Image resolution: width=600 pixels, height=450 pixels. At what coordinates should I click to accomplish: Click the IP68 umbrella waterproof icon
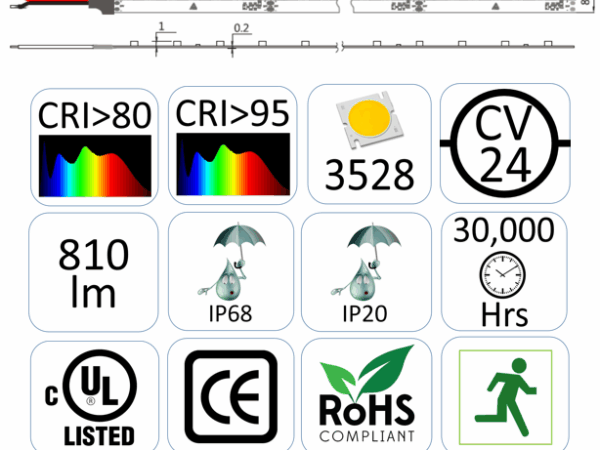point(230,272)
